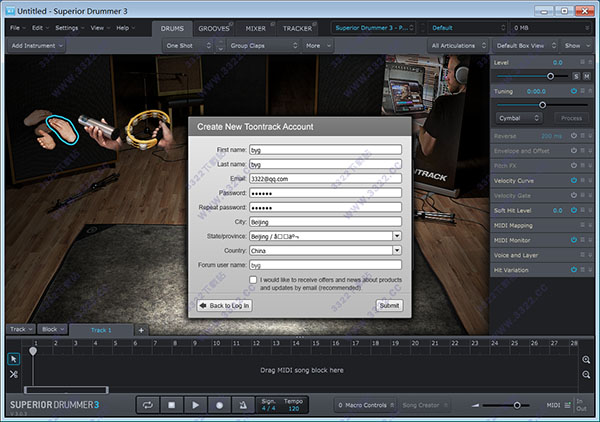Screen dimensions: 600x422
Task: Check the receive offers and news checkbox
Action: coord(254,280)
